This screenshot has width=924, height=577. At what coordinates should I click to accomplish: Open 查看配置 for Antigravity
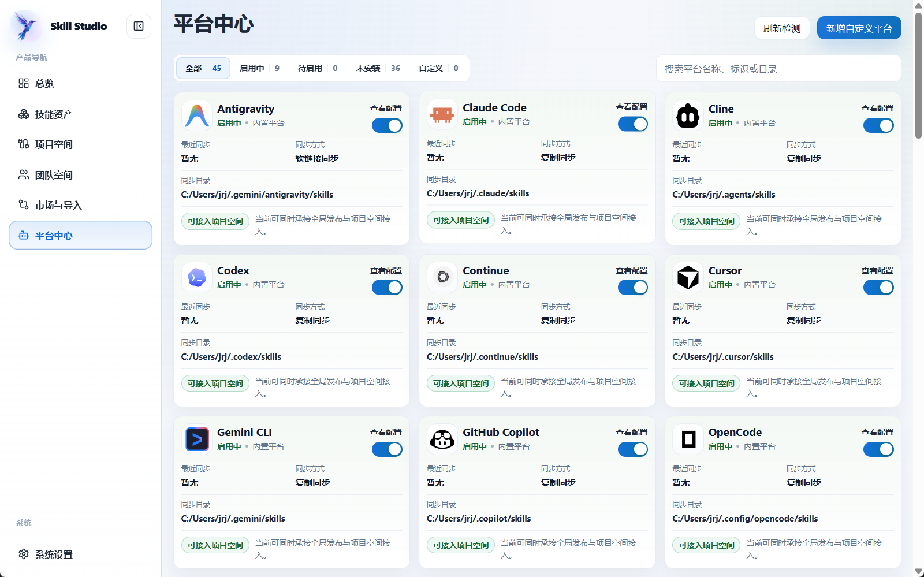tap(386, 108)
